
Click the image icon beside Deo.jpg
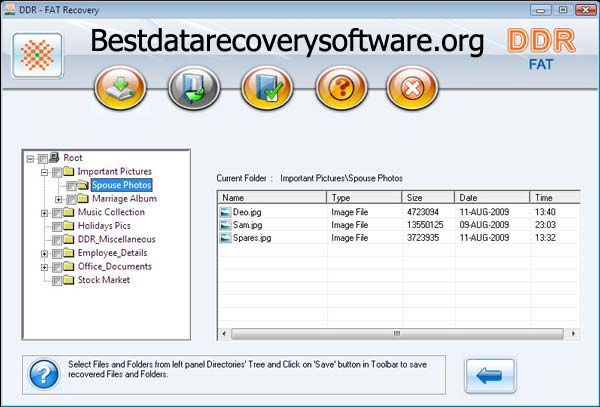click(226, 212)
